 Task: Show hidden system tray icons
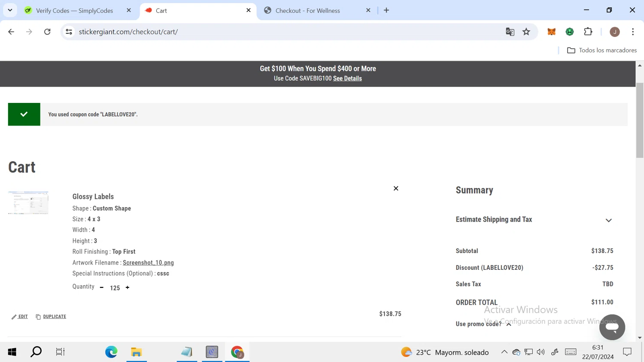point(504,352)
